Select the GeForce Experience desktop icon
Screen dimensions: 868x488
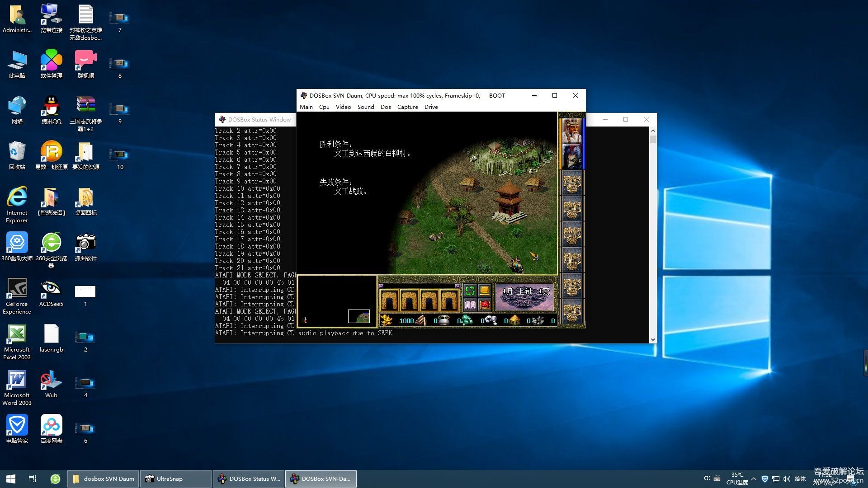point(17,296)
